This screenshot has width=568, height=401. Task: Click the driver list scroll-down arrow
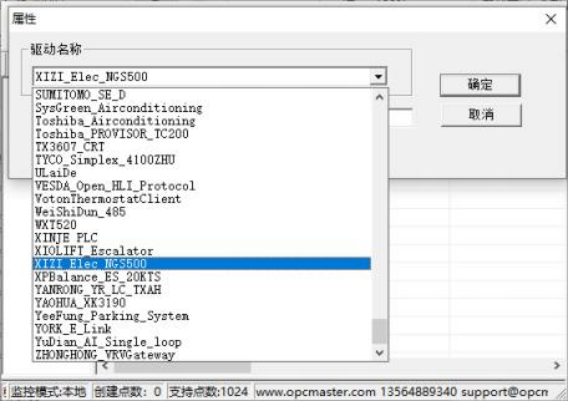pyautogui.click(x=379, y=352)
